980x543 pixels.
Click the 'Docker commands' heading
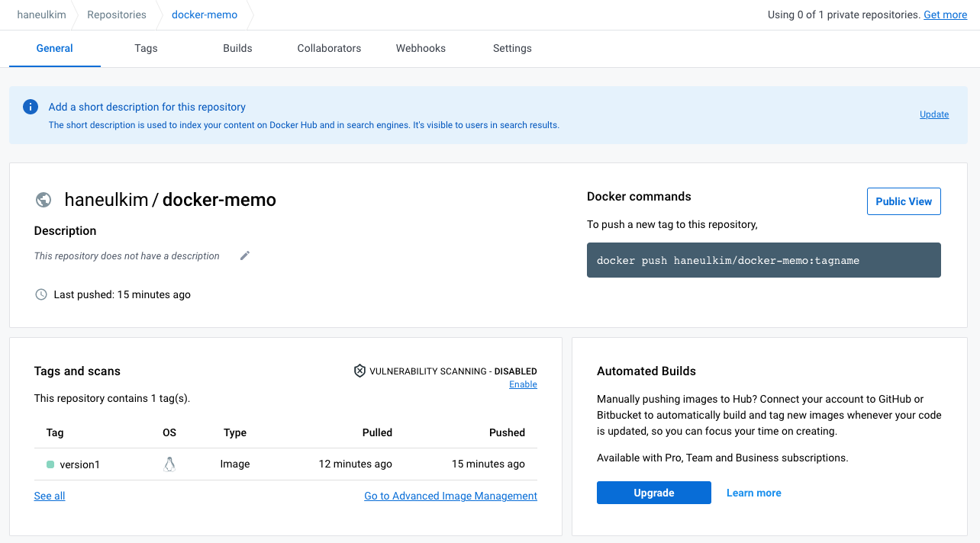point(639,196)
